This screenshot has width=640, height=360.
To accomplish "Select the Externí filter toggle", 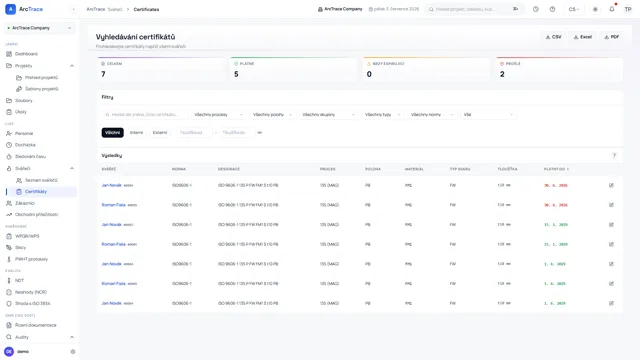I will click(160, 133).
